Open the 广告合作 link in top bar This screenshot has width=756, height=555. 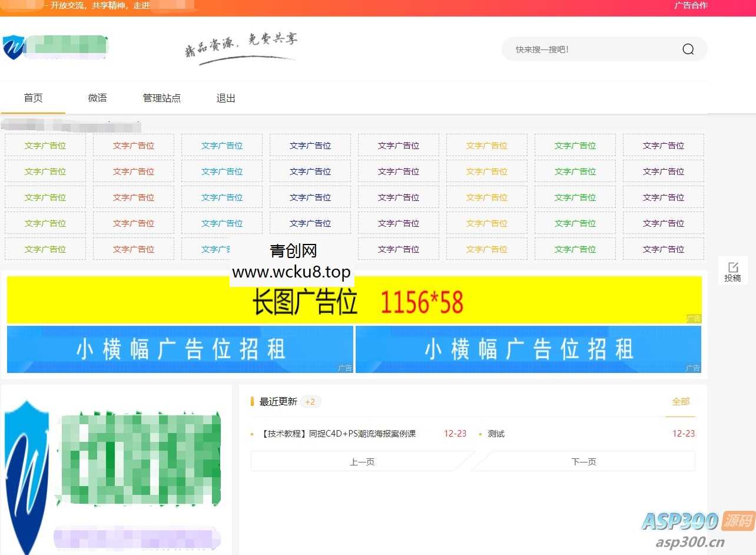(690, 6)
